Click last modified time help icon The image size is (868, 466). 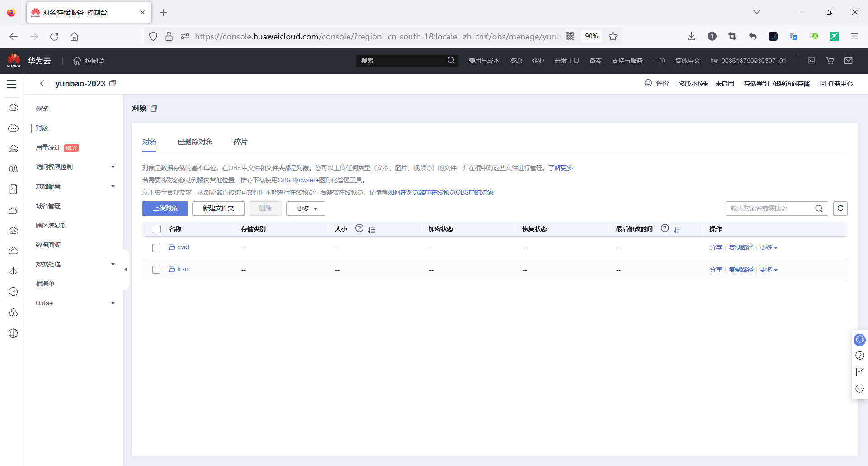pos(665,228)
